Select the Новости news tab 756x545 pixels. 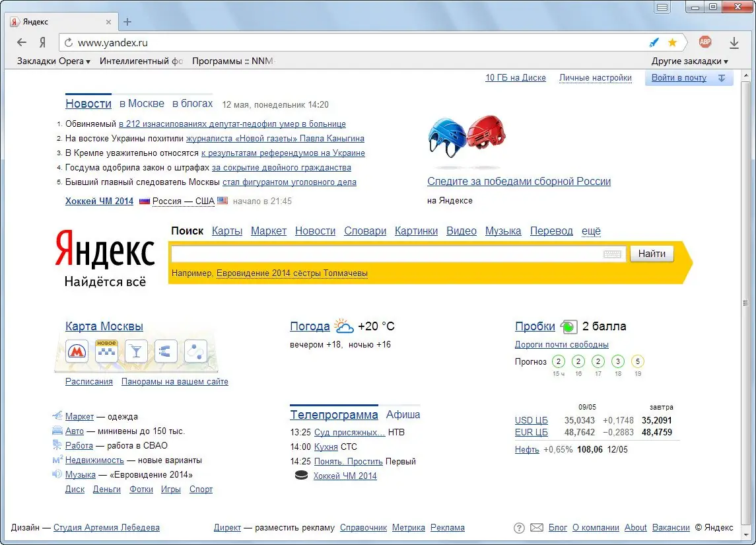tap(88, 104)
